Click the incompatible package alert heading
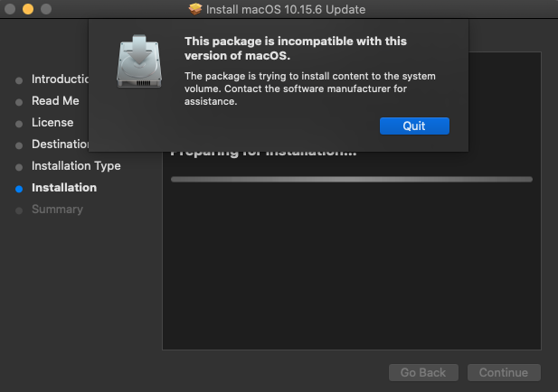This screenshot has width=558, height=392. click(x=295, y=49)
